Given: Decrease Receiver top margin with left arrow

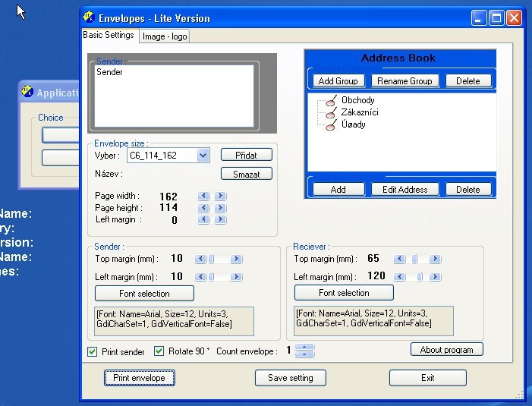Looking at the screenshot, I should (x=400, y=259).
